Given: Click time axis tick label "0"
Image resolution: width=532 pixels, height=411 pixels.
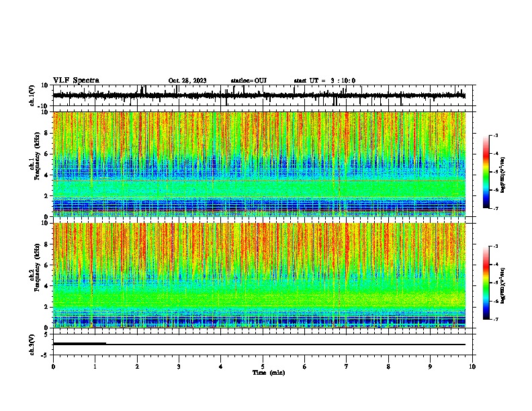Looking at the screenshot, I should pyautogui.click(x=53, y=367).
